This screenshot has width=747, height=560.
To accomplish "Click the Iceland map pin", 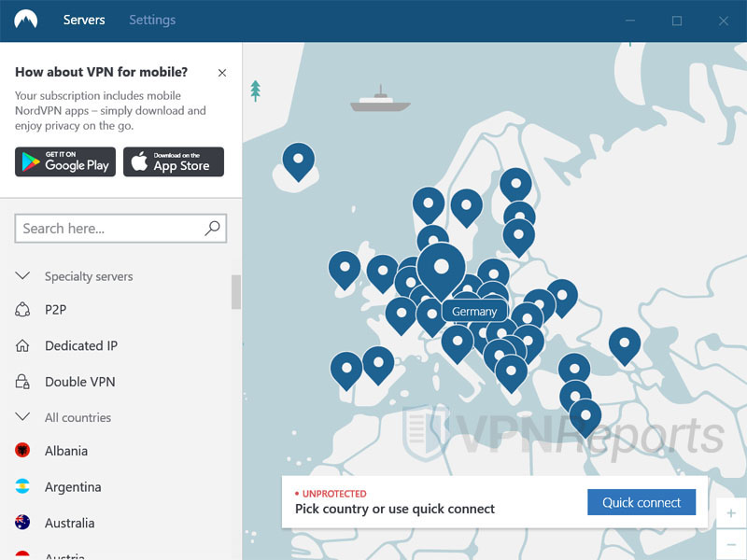I will point(298,161).
